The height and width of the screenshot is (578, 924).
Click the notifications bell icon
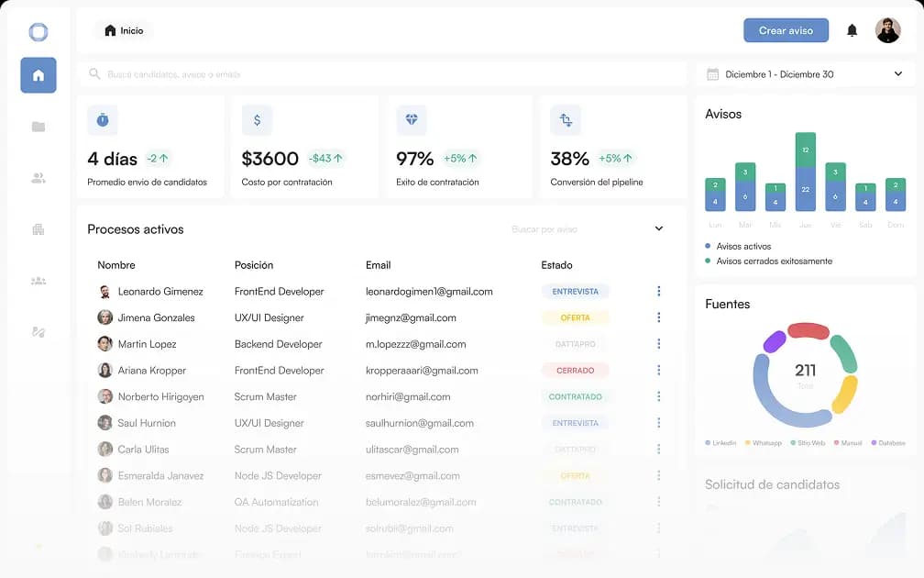point(852,29)
